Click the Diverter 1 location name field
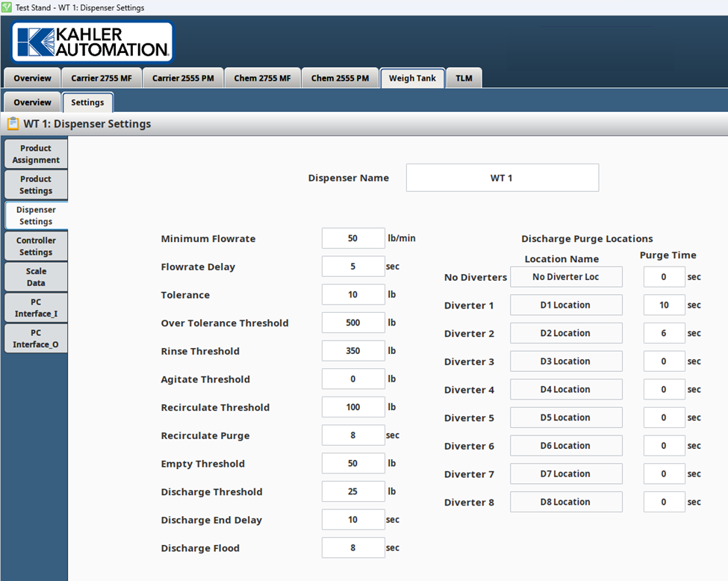 566,305
